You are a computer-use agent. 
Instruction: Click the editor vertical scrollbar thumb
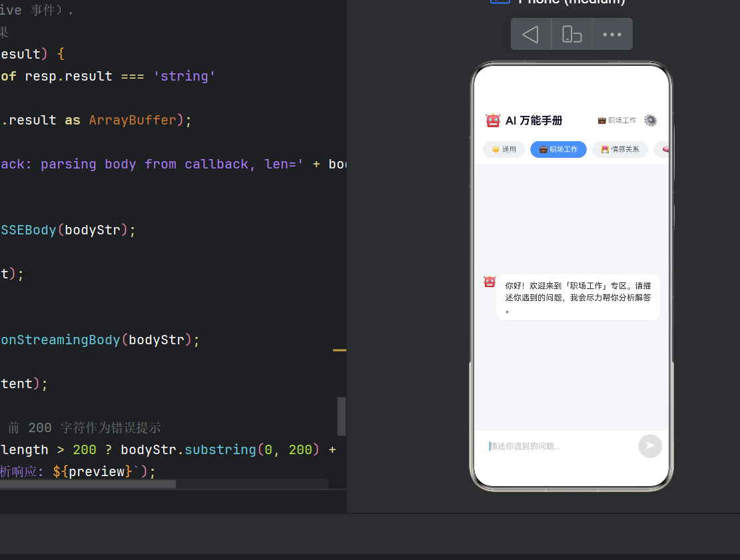[342, 416]
